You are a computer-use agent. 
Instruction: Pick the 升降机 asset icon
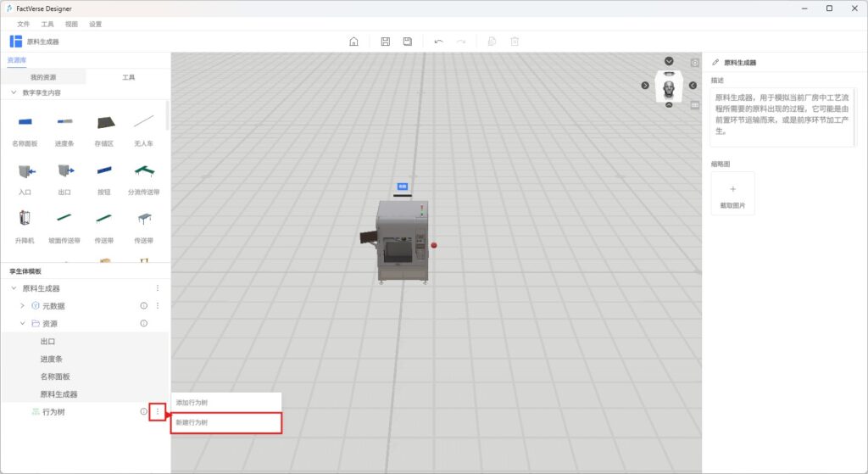(25, 219)
